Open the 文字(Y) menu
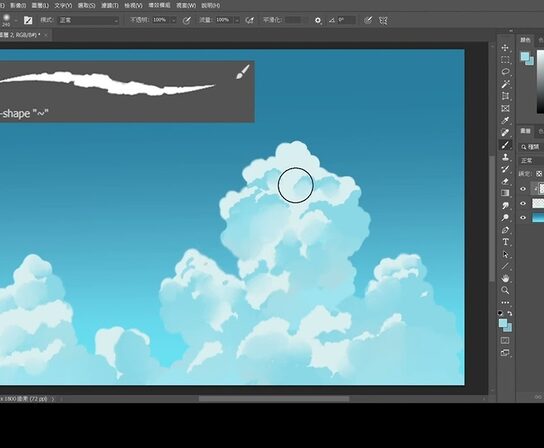This screenshot has height=448, width=544. 63,6
